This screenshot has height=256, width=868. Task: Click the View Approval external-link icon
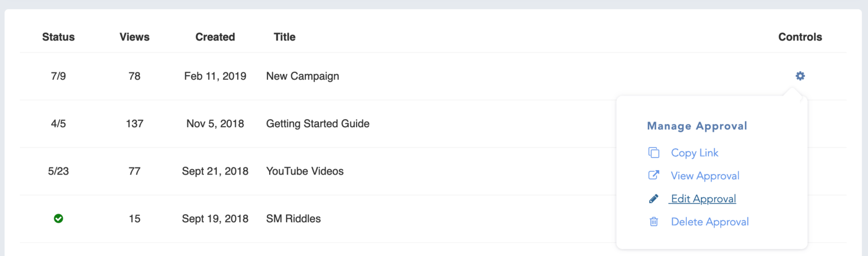pos(654,176)
